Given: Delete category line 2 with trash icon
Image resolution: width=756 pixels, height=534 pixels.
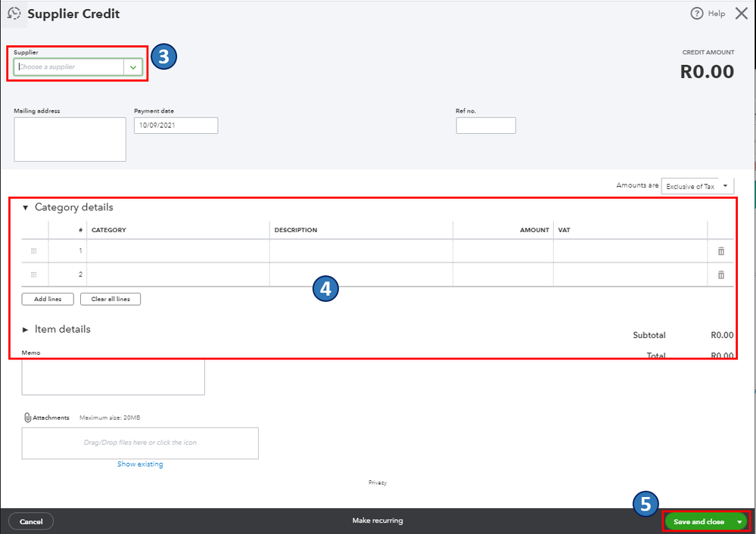Looking at the screenshot, I should tap(720, 275).
